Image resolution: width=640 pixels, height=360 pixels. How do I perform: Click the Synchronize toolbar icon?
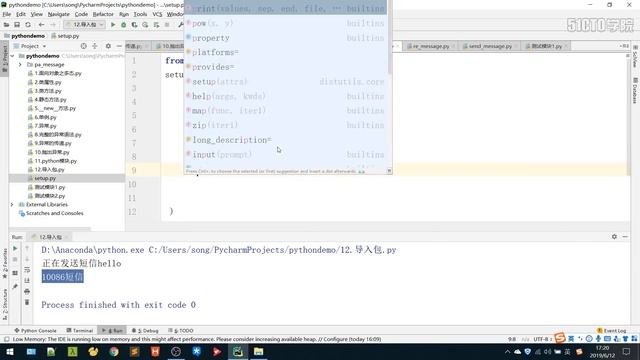[28, 25]
